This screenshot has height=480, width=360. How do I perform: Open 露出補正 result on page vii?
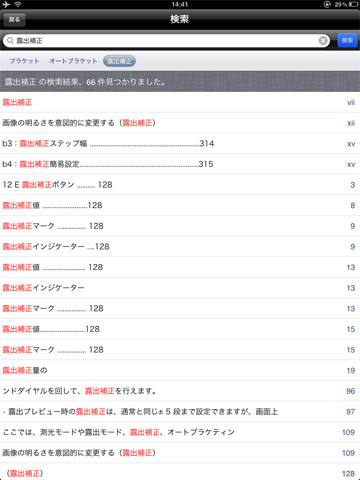coord(180,102)
